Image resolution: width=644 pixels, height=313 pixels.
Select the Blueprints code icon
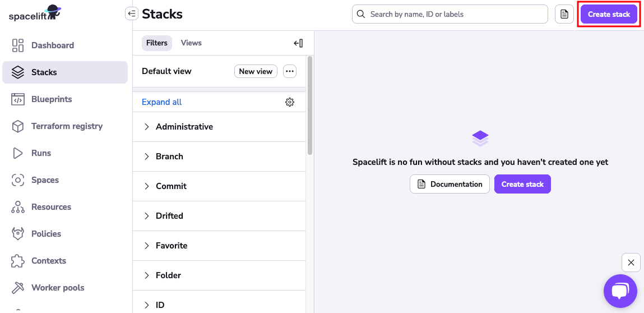tap(18, 99)
